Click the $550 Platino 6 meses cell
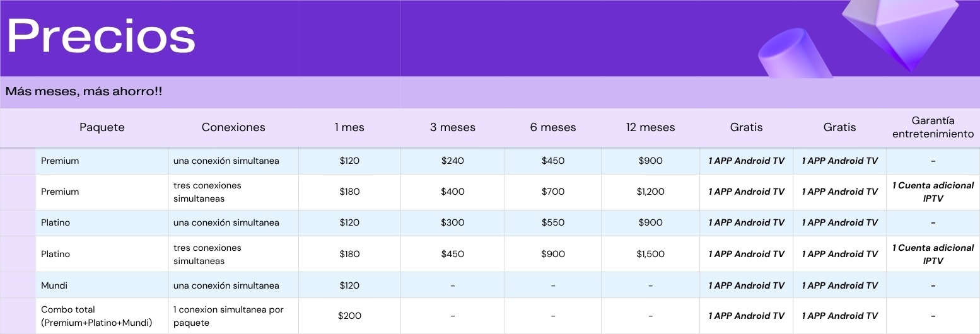 (x=553, y=222)
